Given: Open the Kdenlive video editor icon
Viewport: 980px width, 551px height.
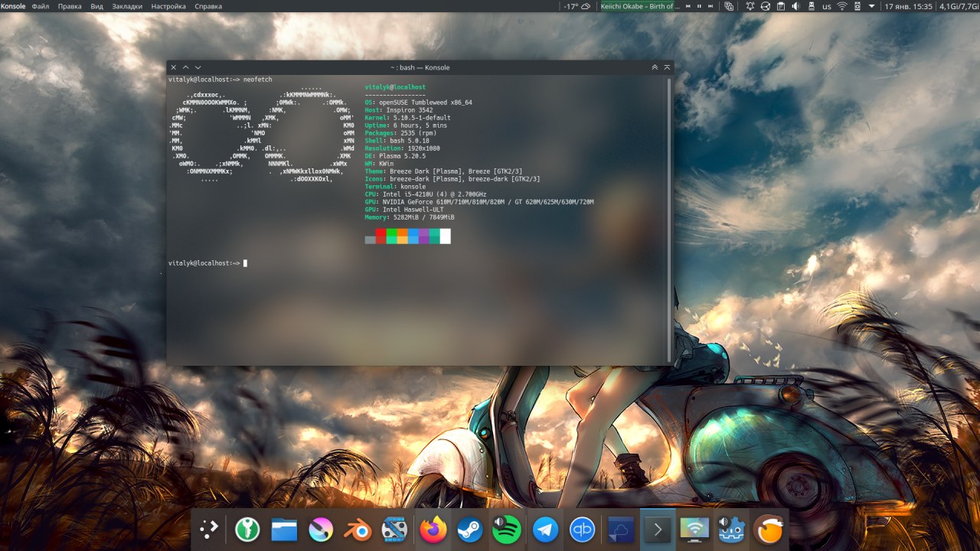Looking at the screenshot, I should click(395, 530).
